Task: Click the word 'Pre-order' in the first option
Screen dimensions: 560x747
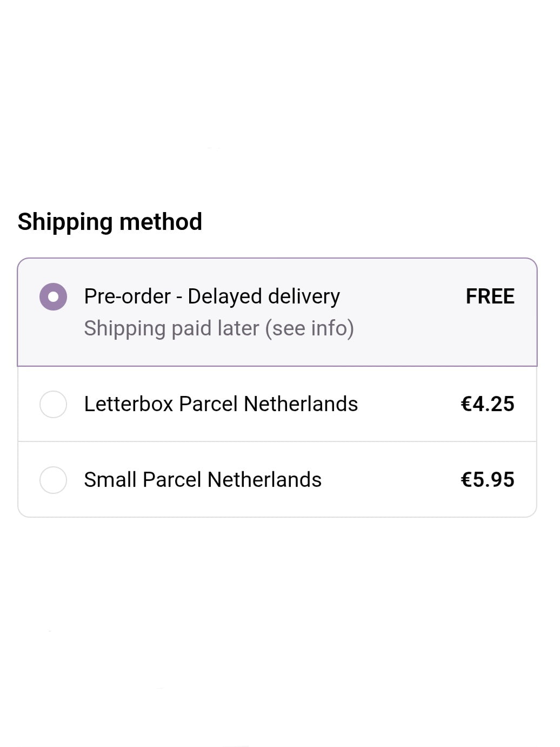Action: pos(127,296)
